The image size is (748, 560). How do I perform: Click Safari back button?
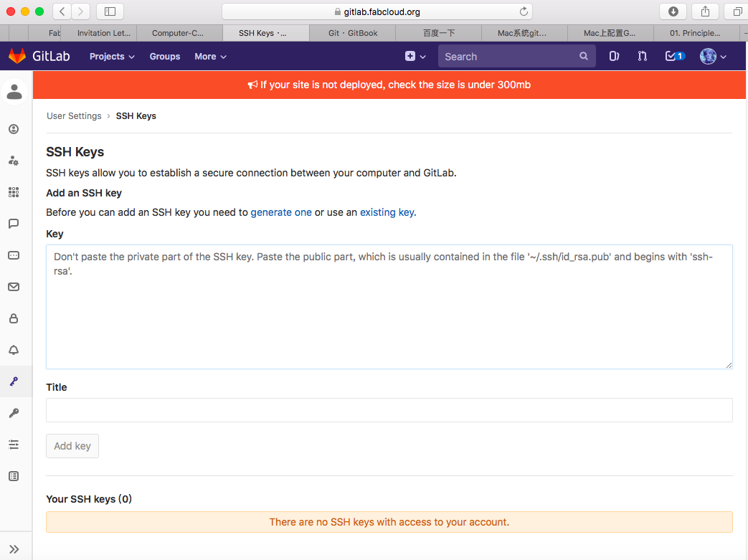pyautogui.click(x=62, y=11)
